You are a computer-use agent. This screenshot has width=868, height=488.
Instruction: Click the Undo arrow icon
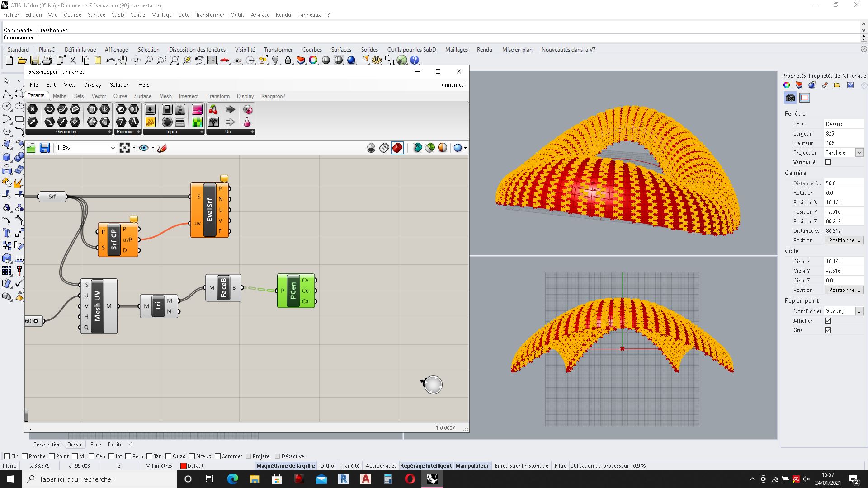(110, 60)
